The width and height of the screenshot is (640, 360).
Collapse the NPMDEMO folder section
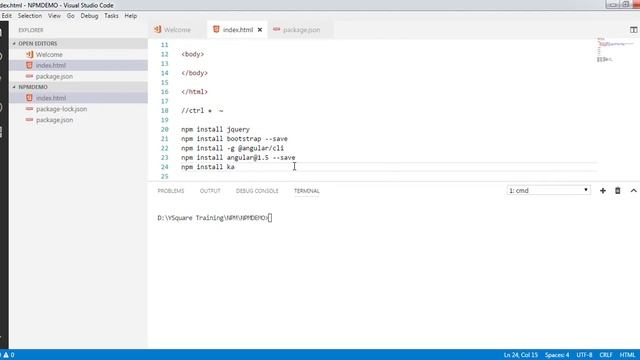coord(78,87)
